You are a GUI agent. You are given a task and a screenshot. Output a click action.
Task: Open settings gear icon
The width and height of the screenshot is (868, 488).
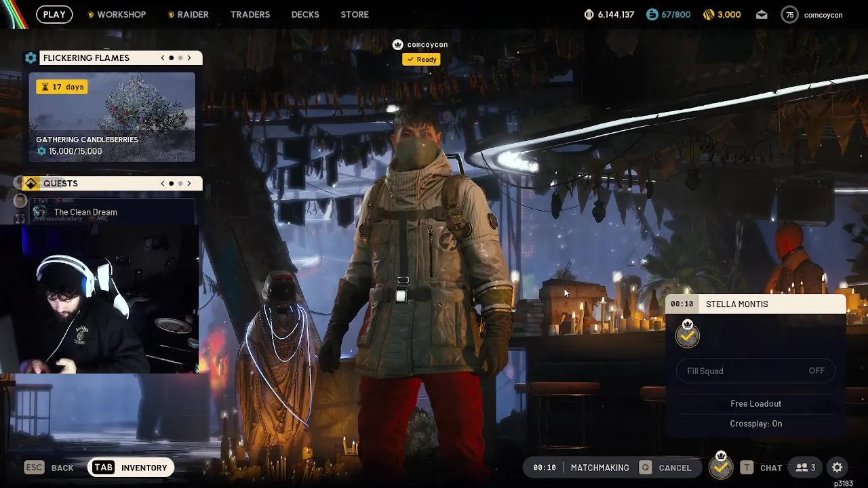(837, 468)
